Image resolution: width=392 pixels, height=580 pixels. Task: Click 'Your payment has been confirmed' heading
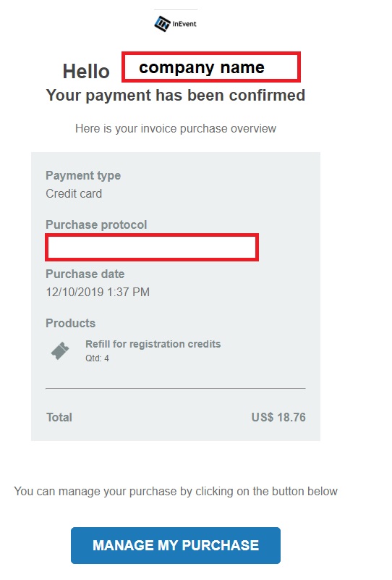pos(176,95)
